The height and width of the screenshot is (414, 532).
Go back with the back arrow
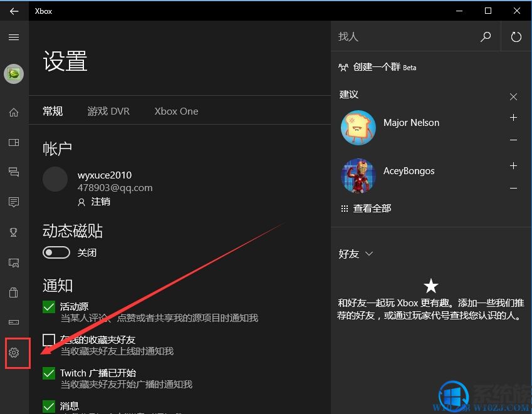coord(14,11)
